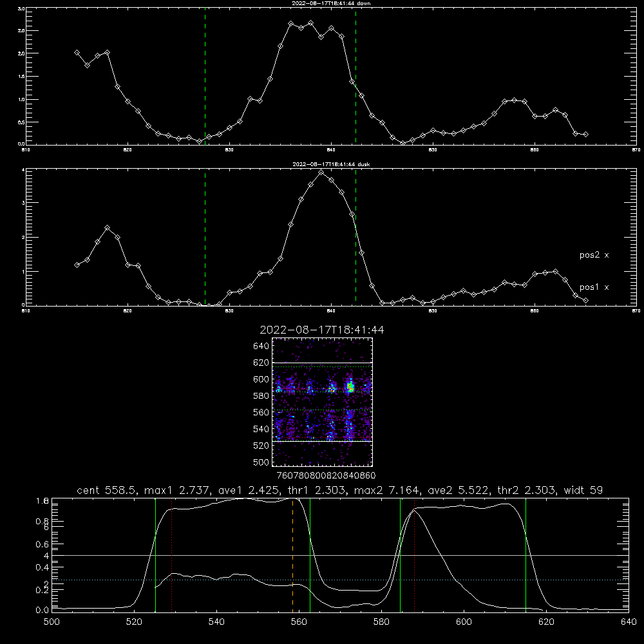This screenshot has height=644, width=644.
Task: Click the 'ave2 5.522' value in the stats header
Action: [x=459, y=490]
